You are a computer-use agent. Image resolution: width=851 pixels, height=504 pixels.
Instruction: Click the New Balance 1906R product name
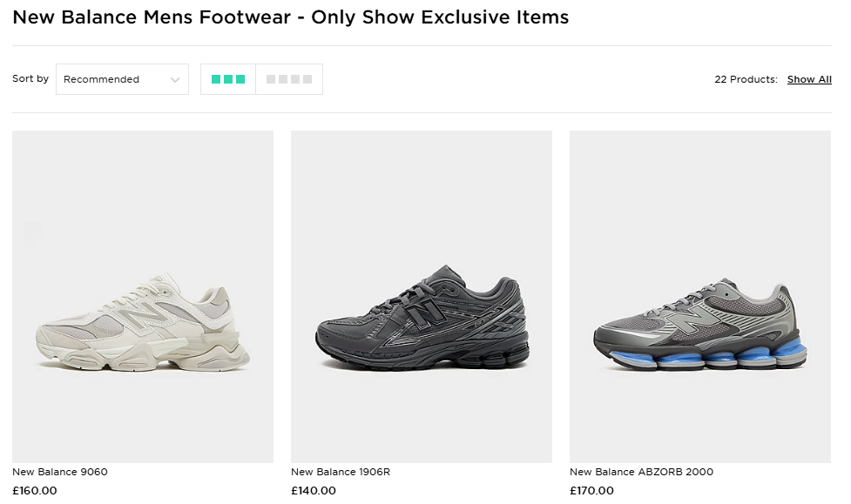tap(341, 472)
